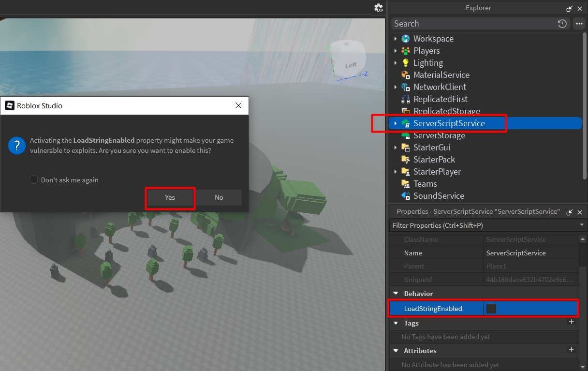Collapse the Behavior properties section
The height and width of the screenshot is (371, 588).
click(x=396, y=294)
